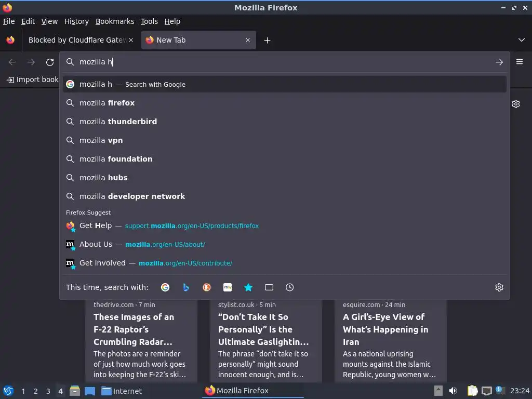Choose 'mozilla developer network' suggestion
The image size is (532, 399).
click(285, 196)
